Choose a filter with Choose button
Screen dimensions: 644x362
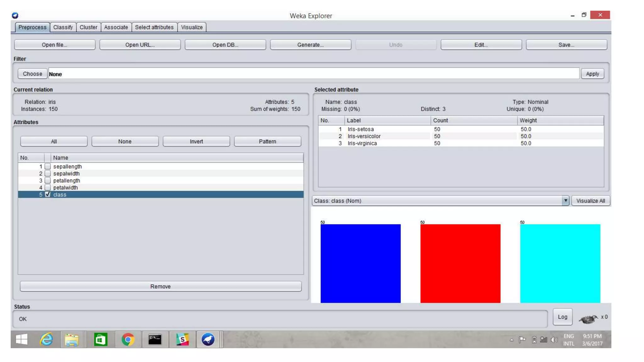coord(32,74)
